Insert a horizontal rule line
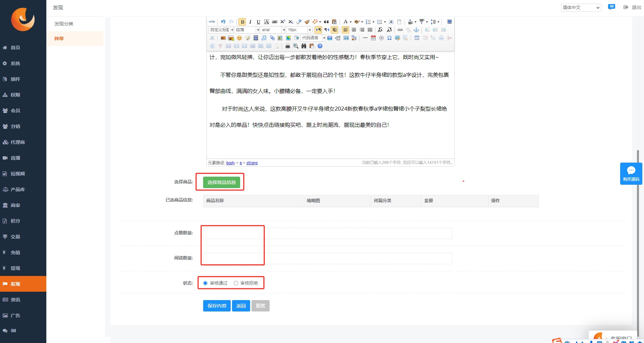This screenshot has width=644, height=343. [x=365, y=38]
